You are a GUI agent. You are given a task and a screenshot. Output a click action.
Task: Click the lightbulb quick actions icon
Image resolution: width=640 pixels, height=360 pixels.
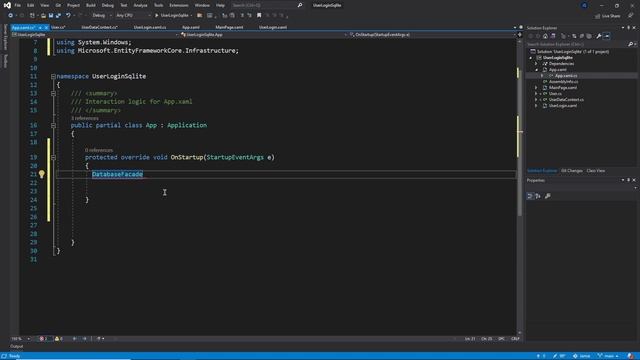click(42, 174)
